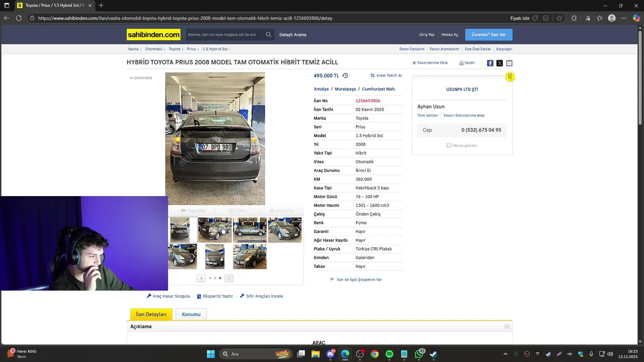
Task: Click Cumhuriyet Mah. location link
Action: [x=379, y=89]
